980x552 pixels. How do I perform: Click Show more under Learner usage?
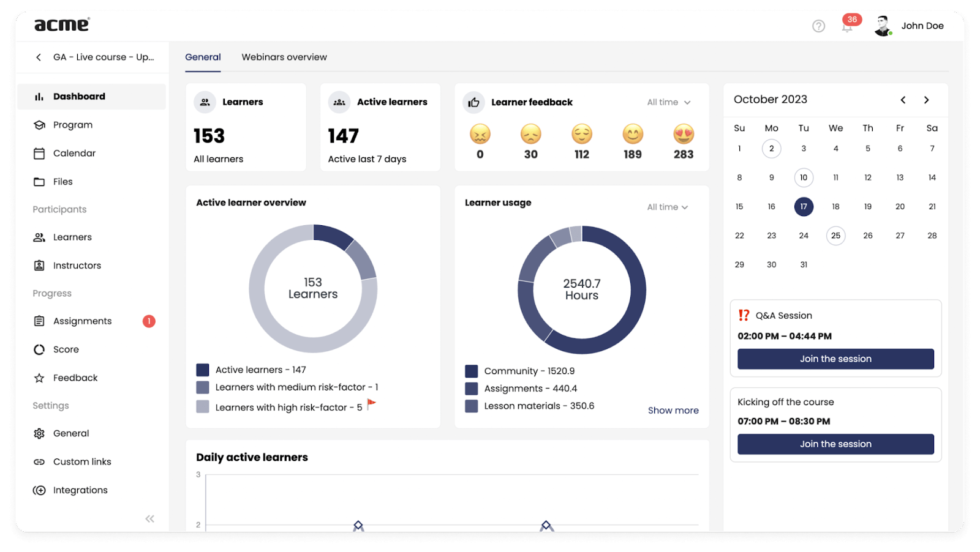coord(673,410)
